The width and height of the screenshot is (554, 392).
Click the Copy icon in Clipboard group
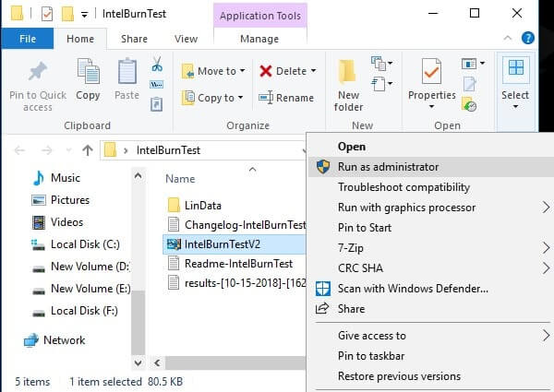[88, 71]
